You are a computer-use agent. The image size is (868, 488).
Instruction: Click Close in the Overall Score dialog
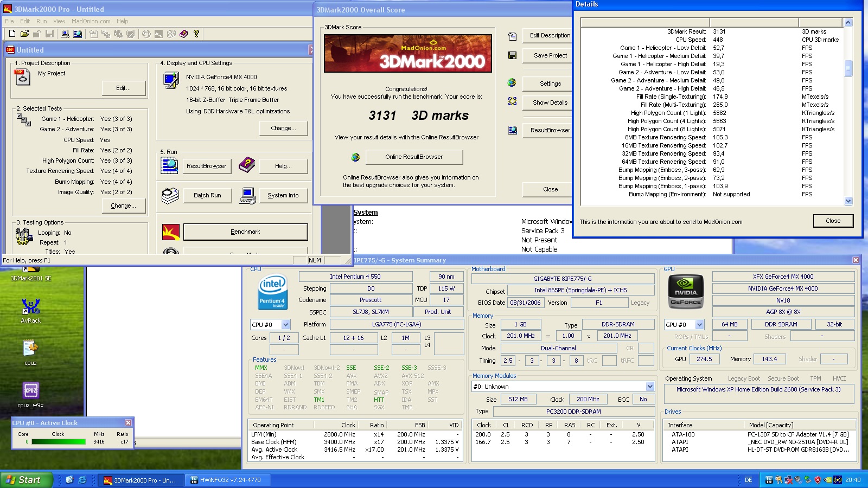(x=547, y=189)
